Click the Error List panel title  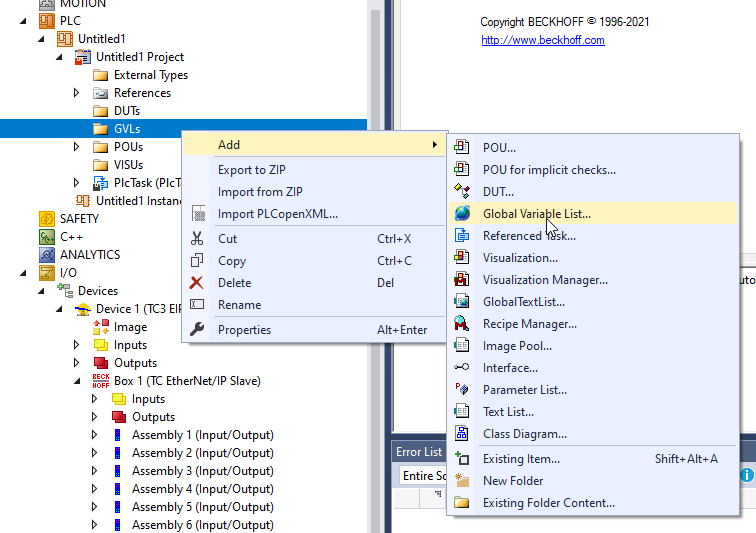[418, 452]
